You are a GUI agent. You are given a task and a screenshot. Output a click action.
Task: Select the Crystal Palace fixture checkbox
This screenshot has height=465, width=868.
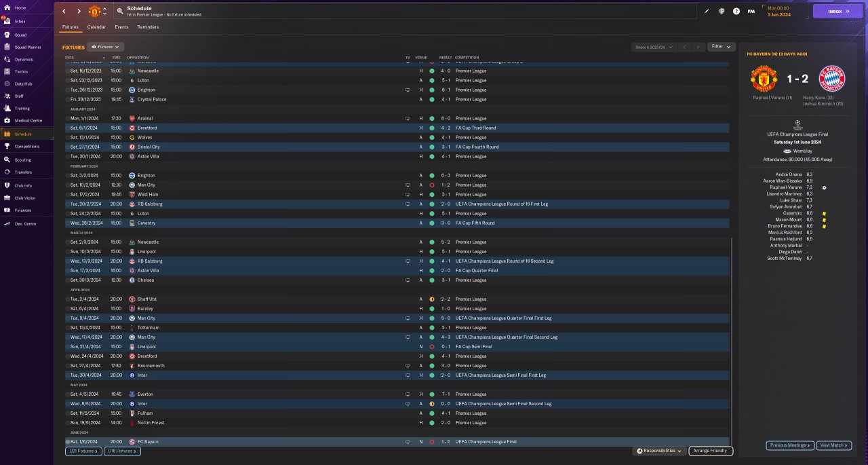(x=68, y=99)
